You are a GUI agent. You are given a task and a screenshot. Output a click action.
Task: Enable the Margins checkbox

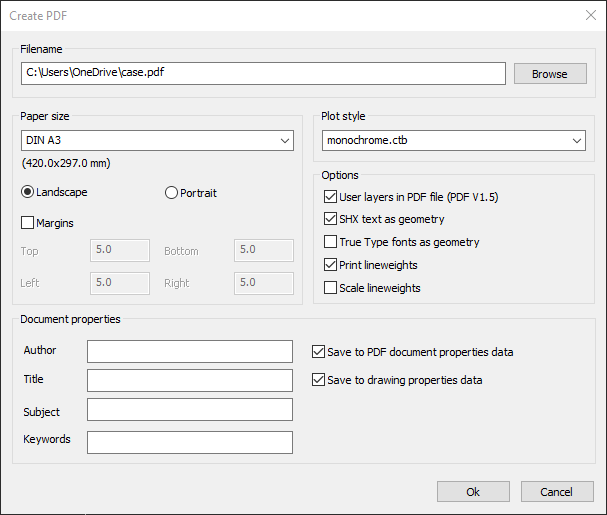(x=28, y=223)
